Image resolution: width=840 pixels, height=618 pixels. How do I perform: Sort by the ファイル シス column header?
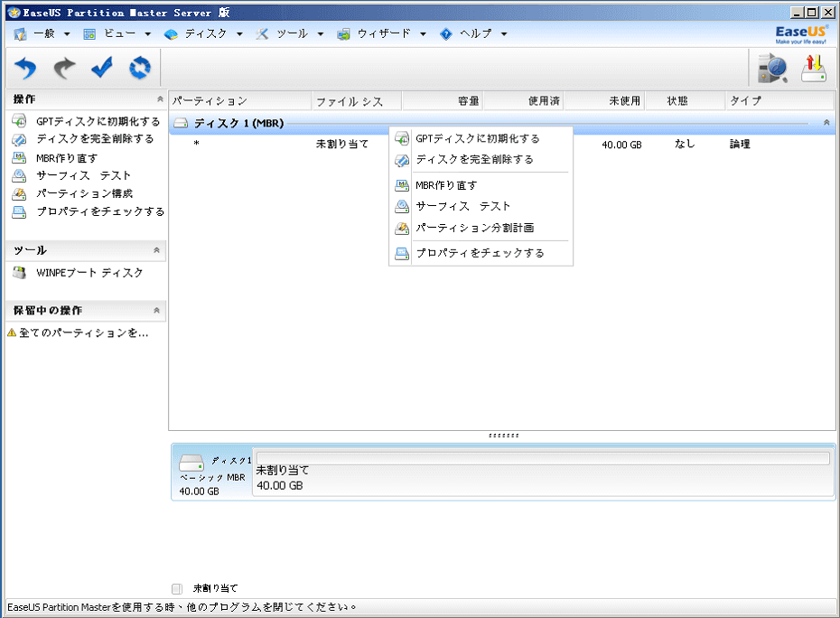[x=356, y=101]
